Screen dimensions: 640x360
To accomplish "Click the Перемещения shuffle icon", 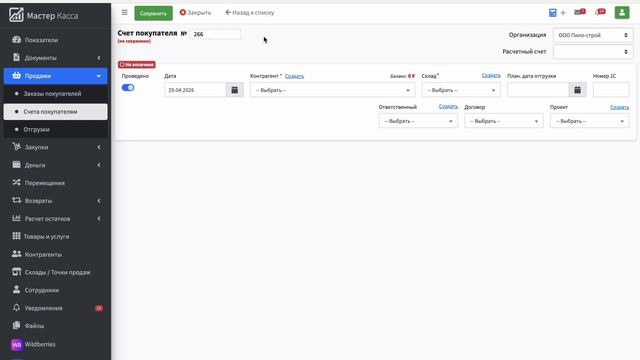I will coord(16,182).
